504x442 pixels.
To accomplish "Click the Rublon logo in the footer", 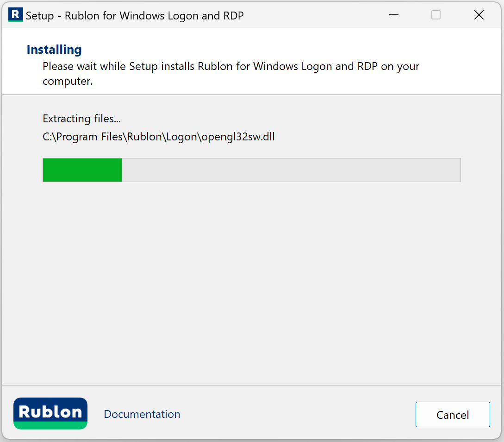I will tap(50, 413).
